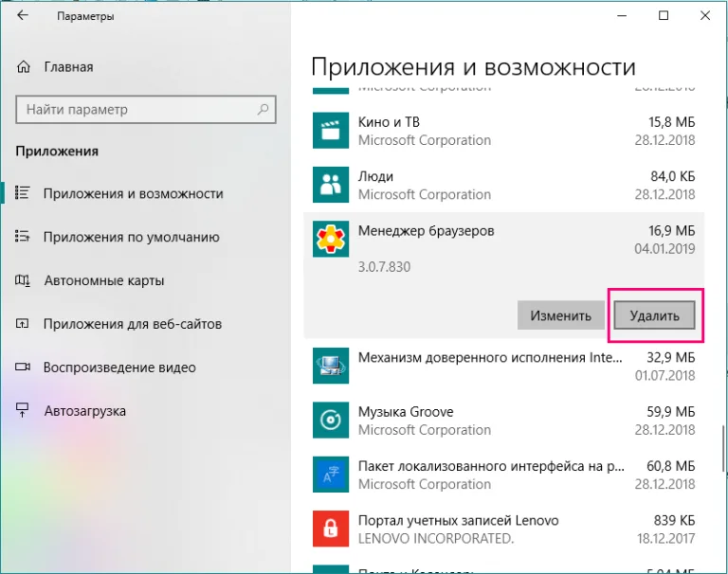Click the 839 КБ size value
Image resolution: width=728 pixels, height=574 pixels.
click(674, 520)
